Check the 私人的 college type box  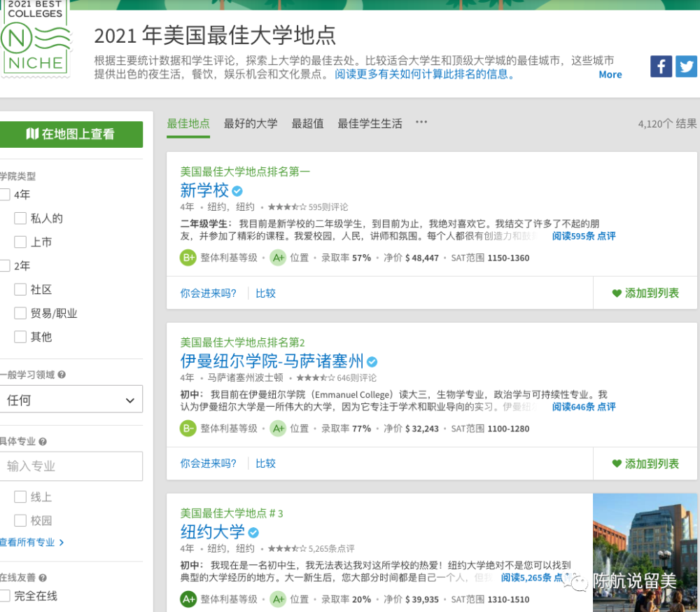pyautogui.click(x=20, y=218)
